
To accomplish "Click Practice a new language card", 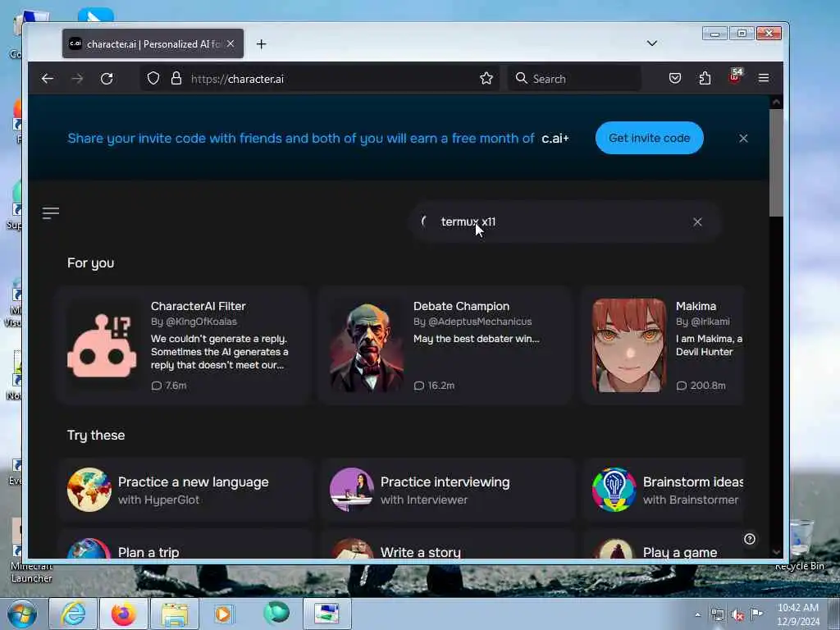I will 186,490.
